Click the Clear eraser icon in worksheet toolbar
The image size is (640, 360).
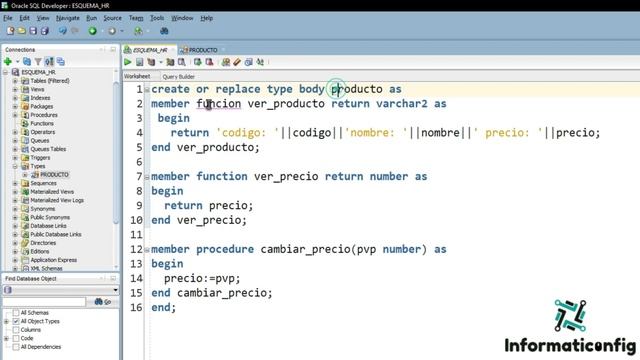tap(237, 62)
